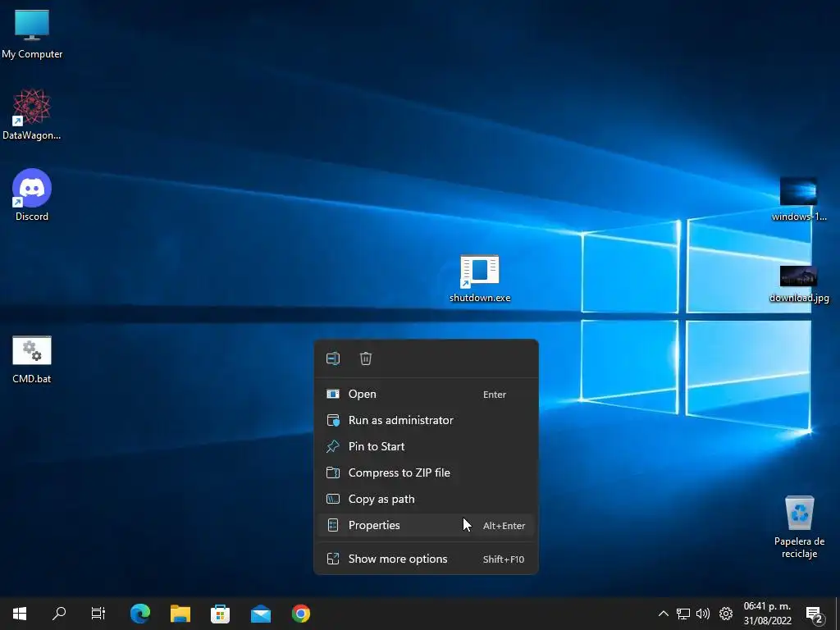This screenshot has height=630, width=840.
Task: Open Properties from the context menu
Action: pyautogui.click(x=426, y=525)
